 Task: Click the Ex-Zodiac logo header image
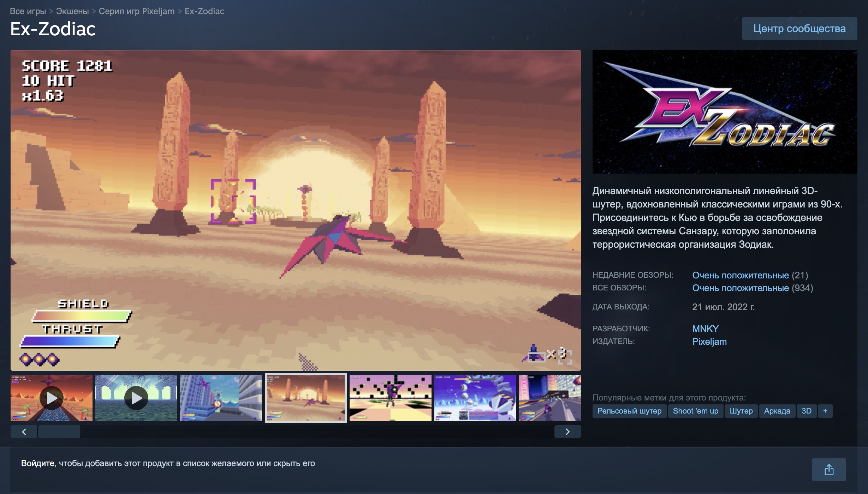[725, 112]
